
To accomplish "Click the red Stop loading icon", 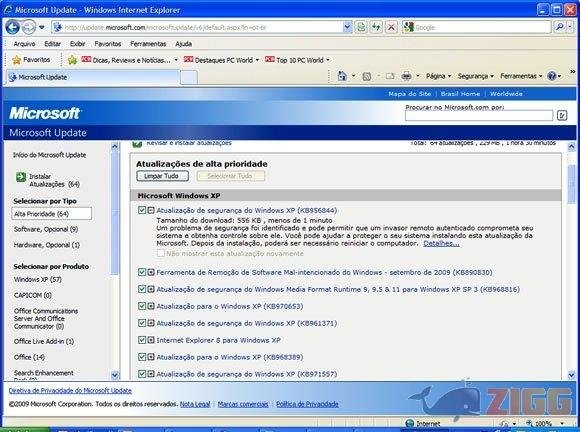I will coord(391,27).
